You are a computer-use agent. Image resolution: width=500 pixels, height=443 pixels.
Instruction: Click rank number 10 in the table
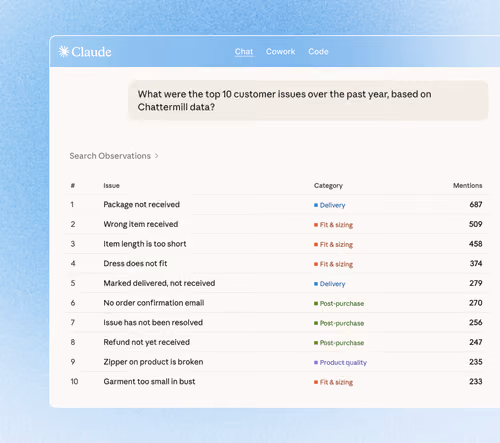(74, 382)
